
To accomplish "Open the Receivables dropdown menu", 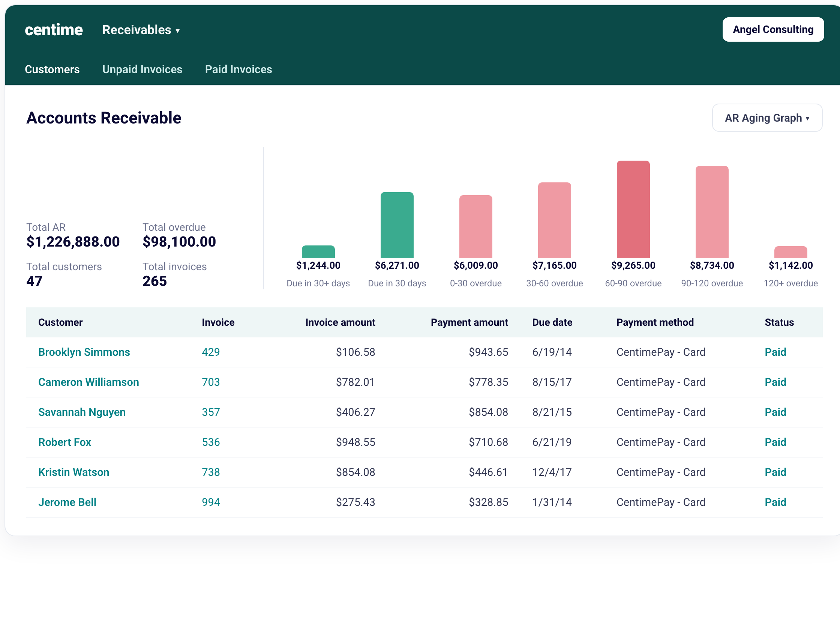I will tap(141, 30).
